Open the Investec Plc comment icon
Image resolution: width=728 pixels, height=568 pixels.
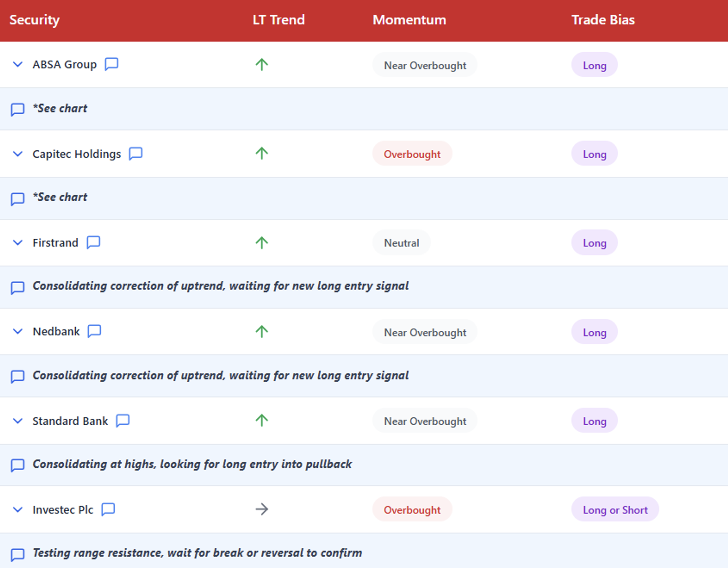tap(108, 509)
